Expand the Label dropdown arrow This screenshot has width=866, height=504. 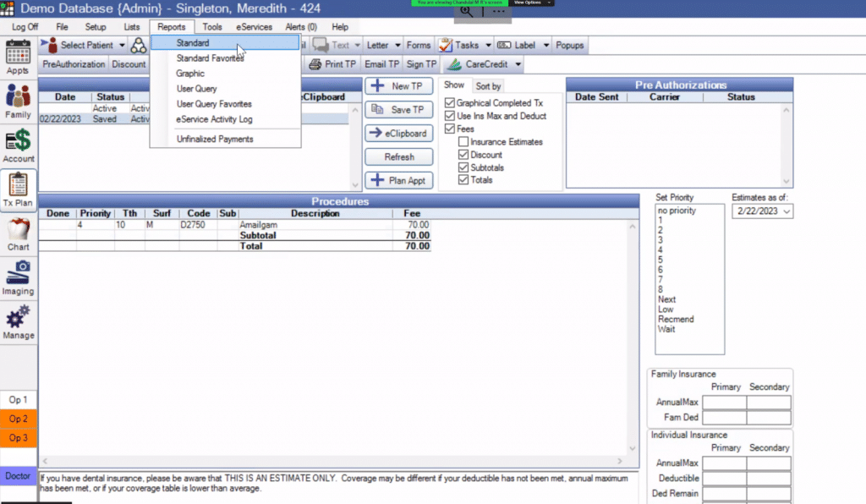click(546, 46)
